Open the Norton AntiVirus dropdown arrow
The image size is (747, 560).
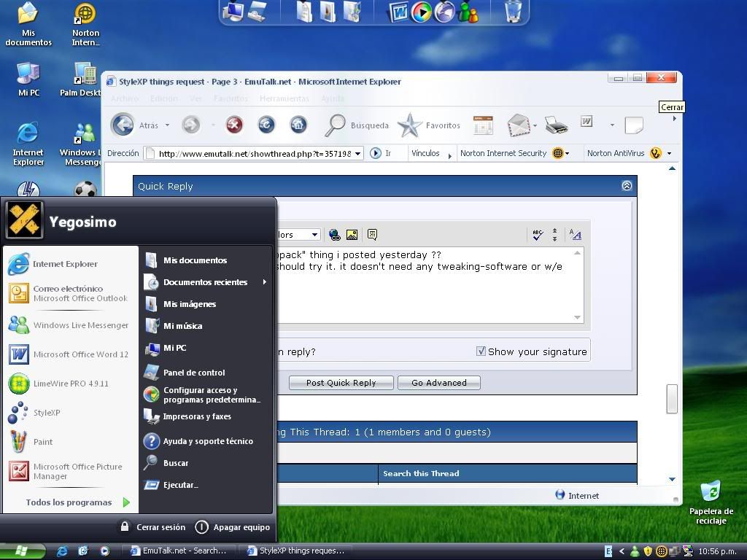click(x=670, y=153)
